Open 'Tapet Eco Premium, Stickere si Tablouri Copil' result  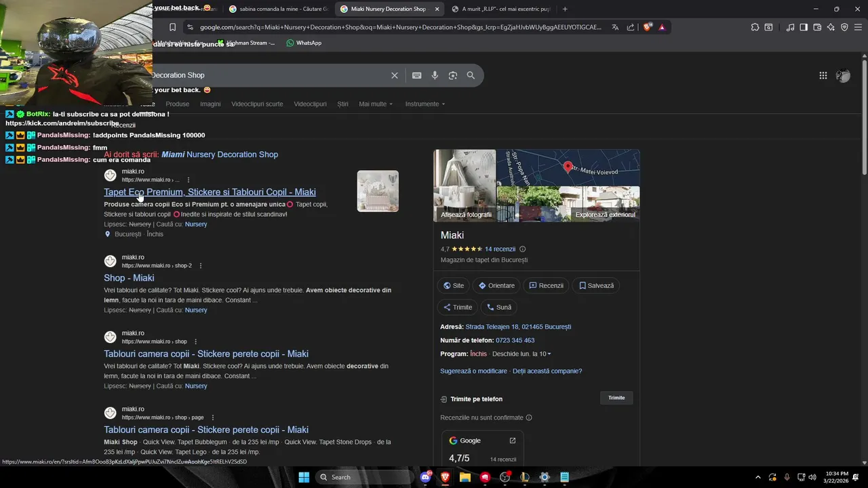click(x=210, y=192)
